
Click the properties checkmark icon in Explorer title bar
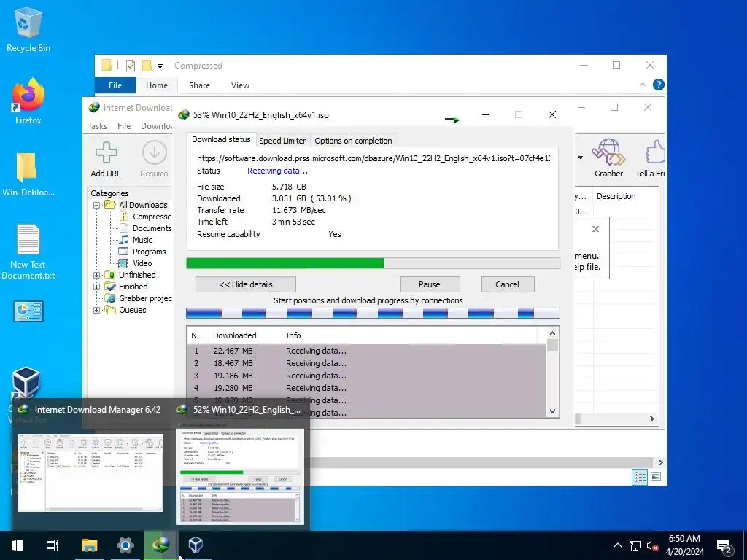pos(131,66)
